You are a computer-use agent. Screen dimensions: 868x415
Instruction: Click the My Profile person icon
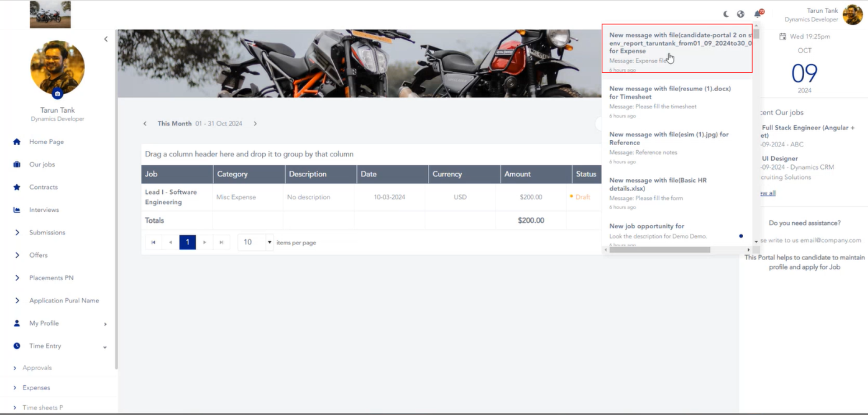tap(17, 323)
